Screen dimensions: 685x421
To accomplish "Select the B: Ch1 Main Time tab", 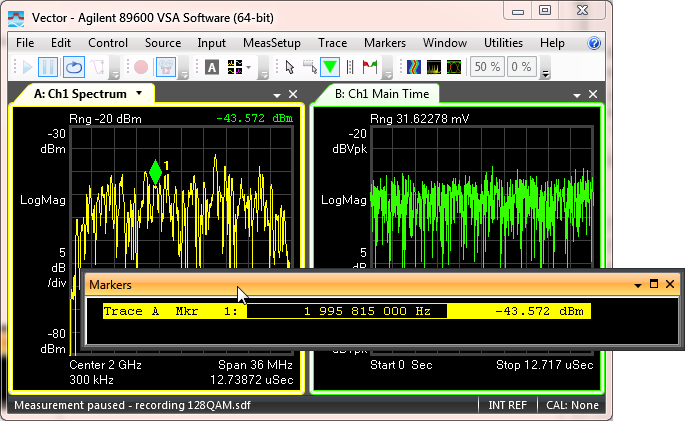I will pos(382,94).
